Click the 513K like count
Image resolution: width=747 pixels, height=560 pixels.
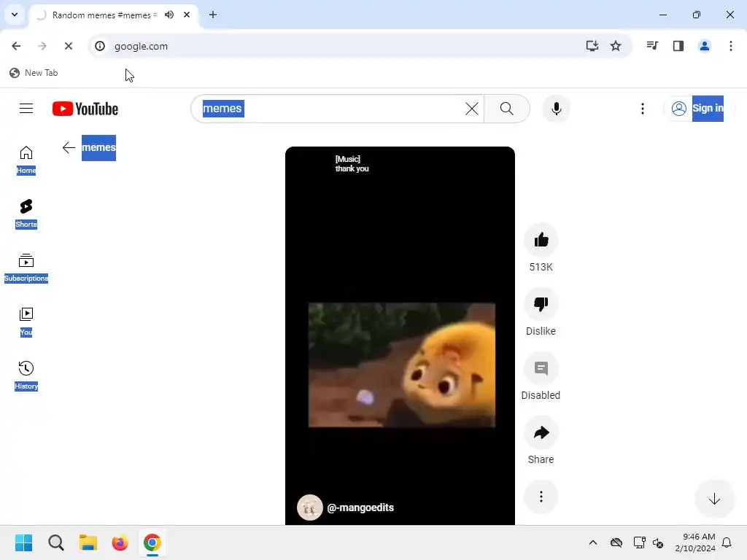[x=541, y=267]
